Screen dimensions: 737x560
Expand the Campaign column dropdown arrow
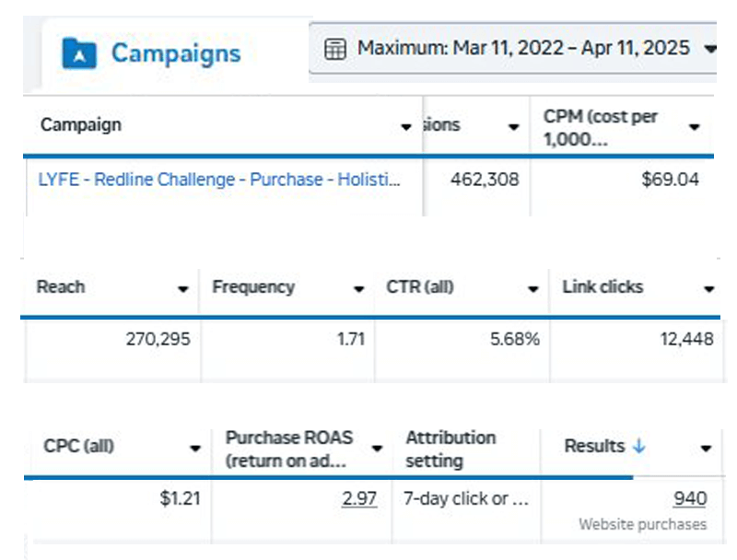pos(406,126)
